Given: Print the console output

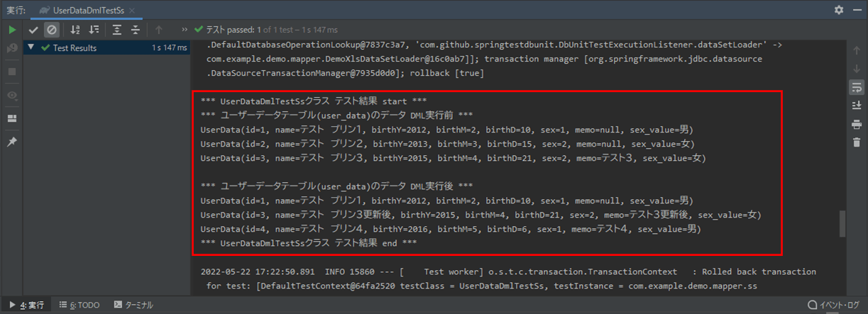Looking at the screenshot, I should (x=856, y=124).
